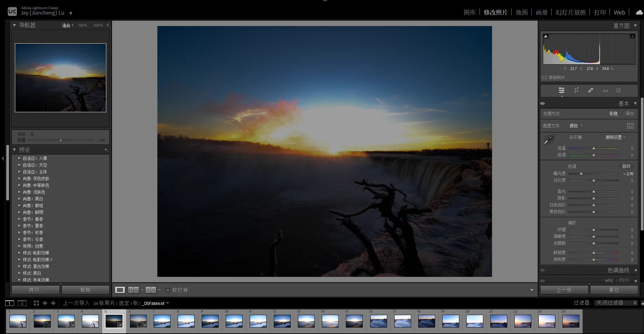Switch to the 图库 module
The height and width of the screenshot is (334, 644).
470,13
